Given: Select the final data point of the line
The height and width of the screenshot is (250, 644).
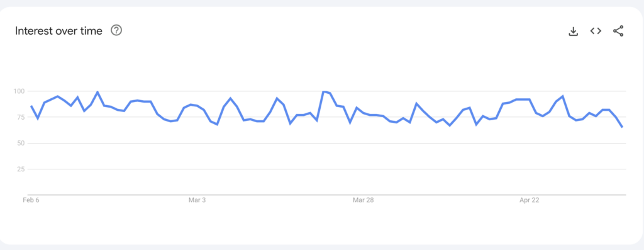Looking at the screenshot, I should pos(622,127).
